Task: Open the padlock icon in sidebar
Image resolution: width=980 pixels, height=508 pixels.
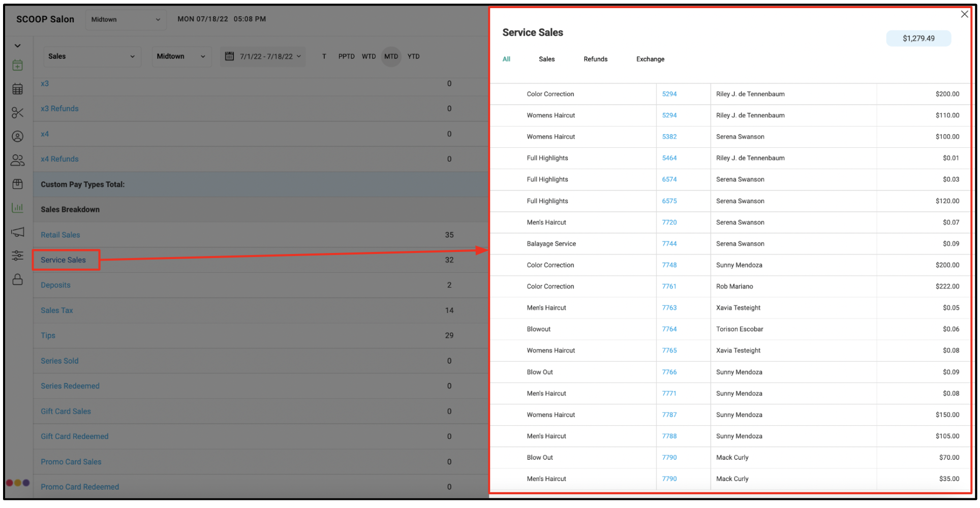Action: tap(17, 279)
